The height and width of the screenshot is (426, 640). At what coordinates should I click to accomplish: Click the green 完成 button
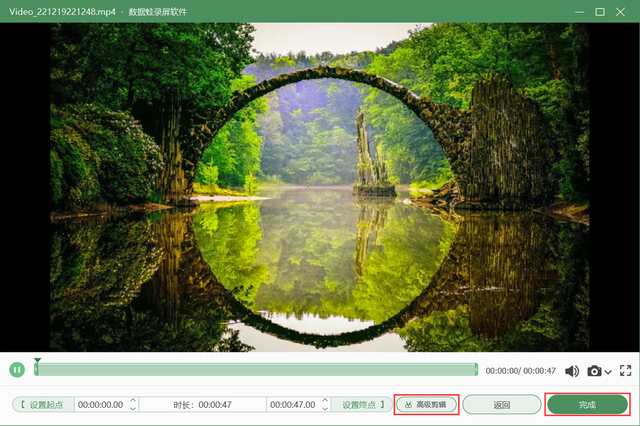[587, 404]
